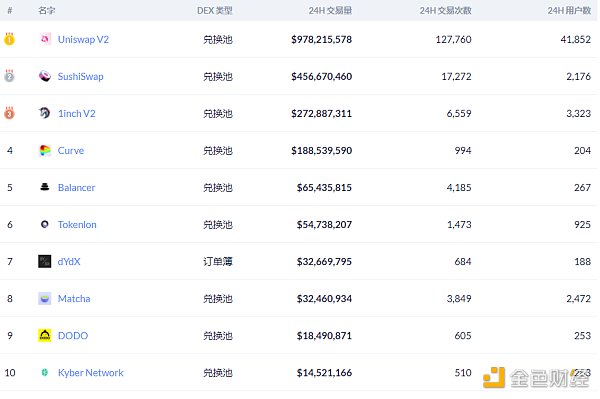This screenshot has width=600, height=399.
Task: Click the 1inch V2 unicorn icon
Action: 45,113
